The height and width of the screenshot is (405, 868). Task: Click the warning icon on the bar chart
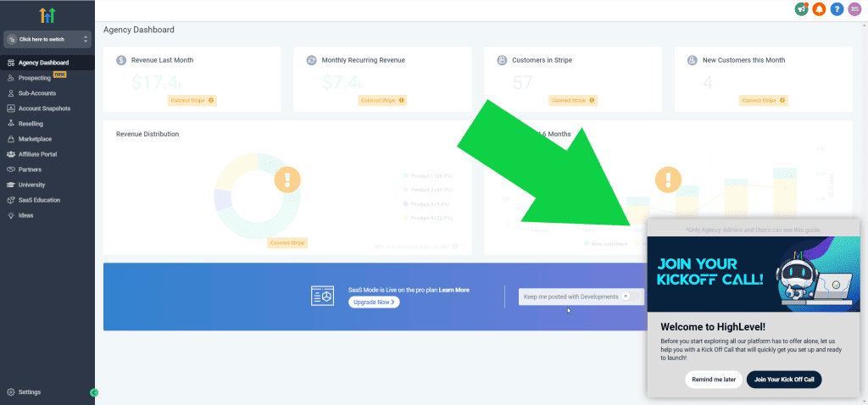click(x=668, y=180)
